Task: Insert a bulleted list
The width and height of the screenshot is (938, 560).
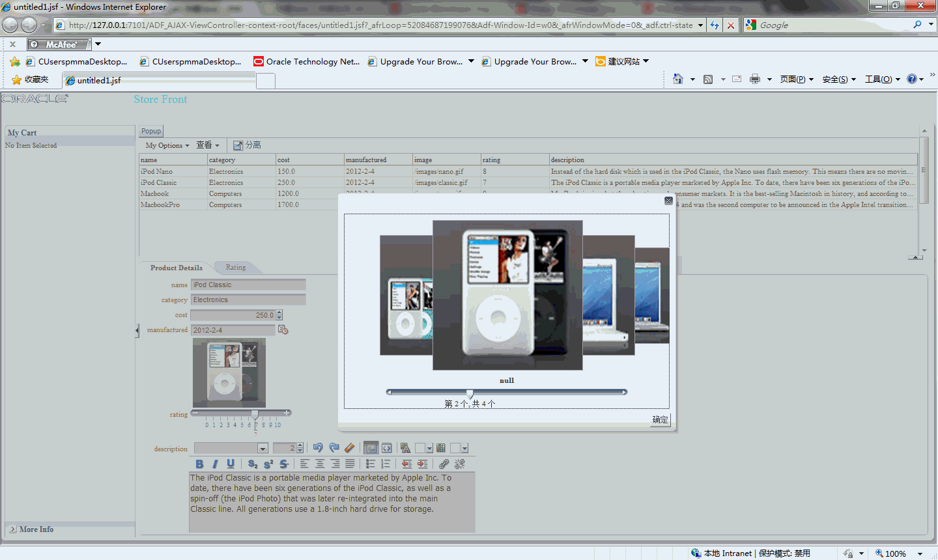Action: click(371, 464)
